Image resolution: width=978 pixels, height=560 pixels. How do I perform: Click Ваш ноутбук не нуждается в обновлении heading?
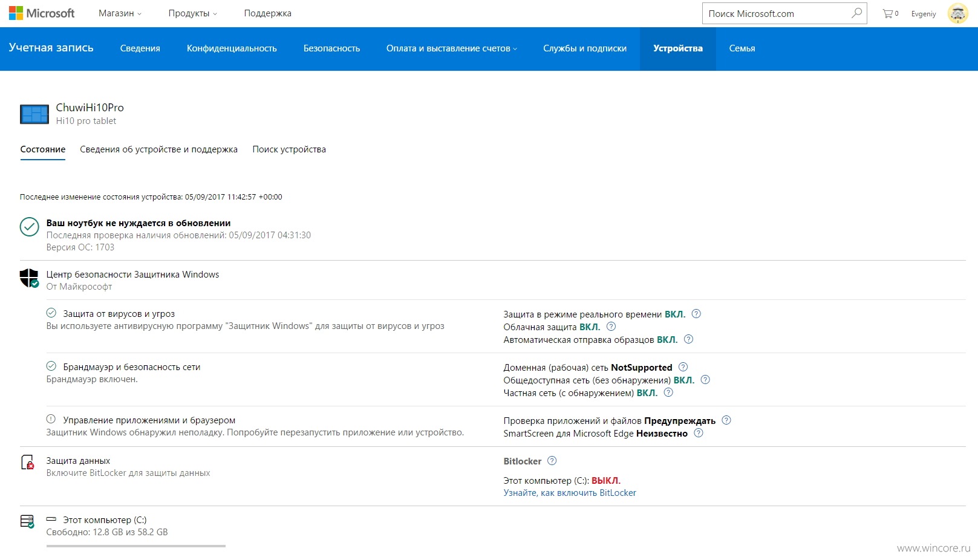139,223
